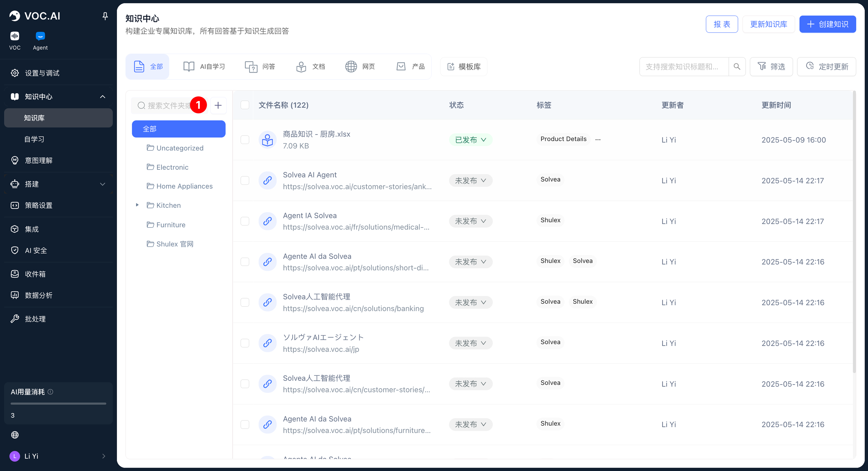Open the VOC app icon
868x471 pixels.
[15, 36]
